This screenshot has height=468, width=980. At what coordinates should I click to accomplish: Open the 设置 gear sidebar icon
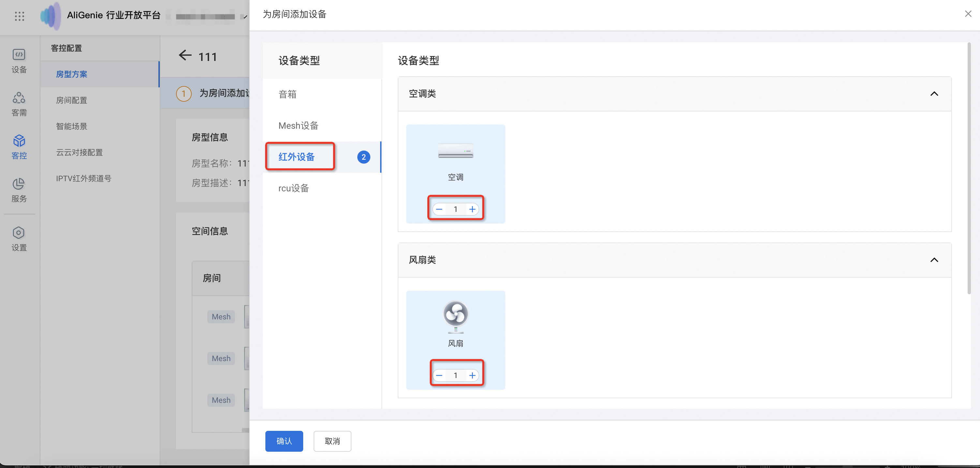pyautogui.click(x=19, y=233)
